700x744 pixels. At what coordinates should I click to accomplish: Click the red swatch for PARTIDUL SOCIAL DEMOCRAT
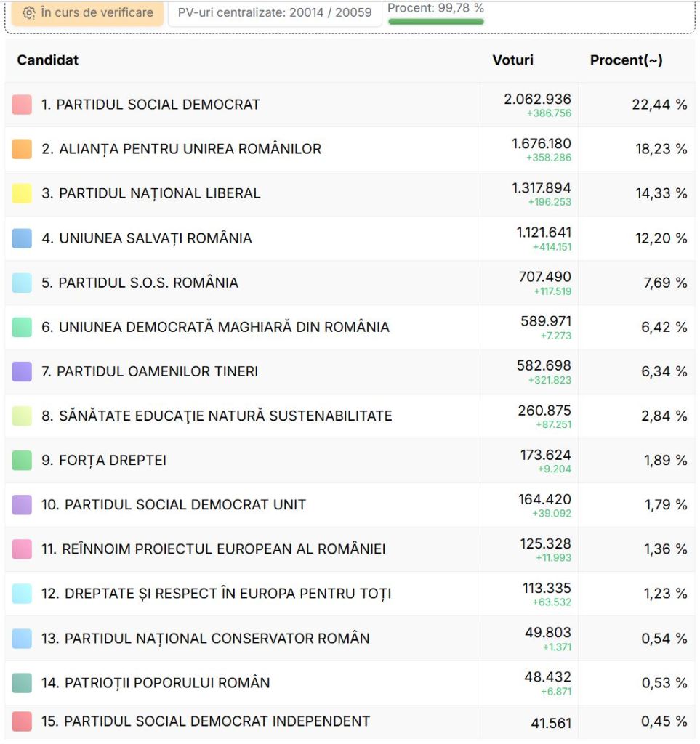click(x=21, y=104)
